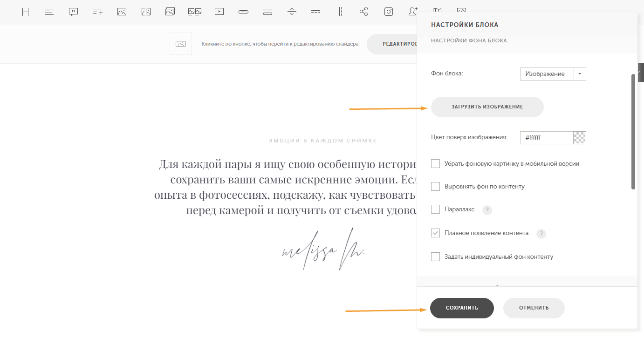This screenshot has height=337, width=644.
Task: Insert a button block via pill-shaped icon
Action: click(243, 12)
